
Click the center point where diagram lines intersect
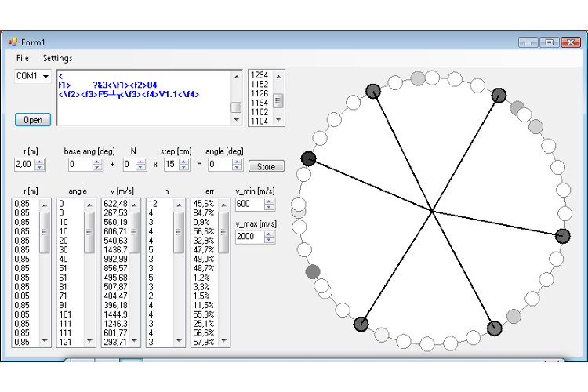click(433, 209)
